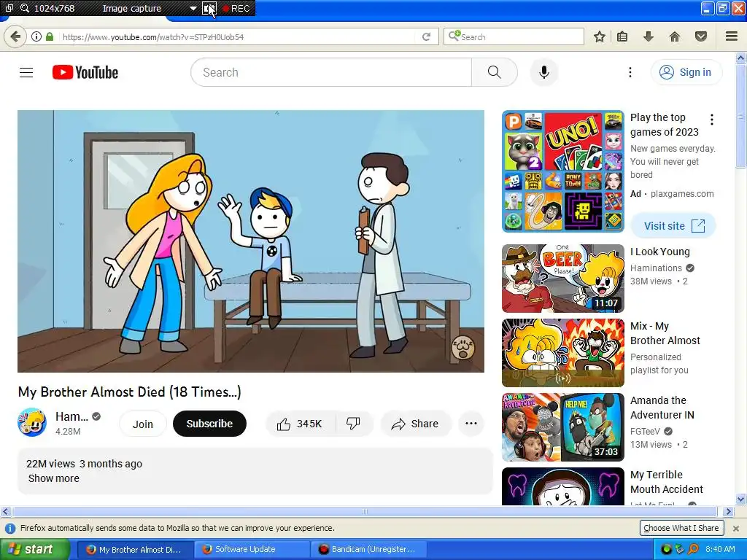Open the Firefox hamburger menu
Viewport: 747px width, 560px height.
tap(732, 36)
